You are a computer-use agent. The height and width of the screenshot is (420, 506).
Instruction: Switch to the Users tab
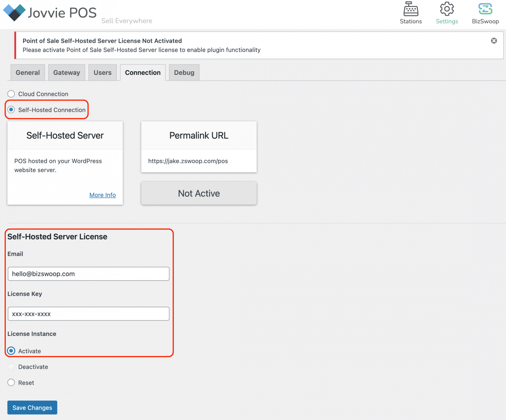(102, 73)
